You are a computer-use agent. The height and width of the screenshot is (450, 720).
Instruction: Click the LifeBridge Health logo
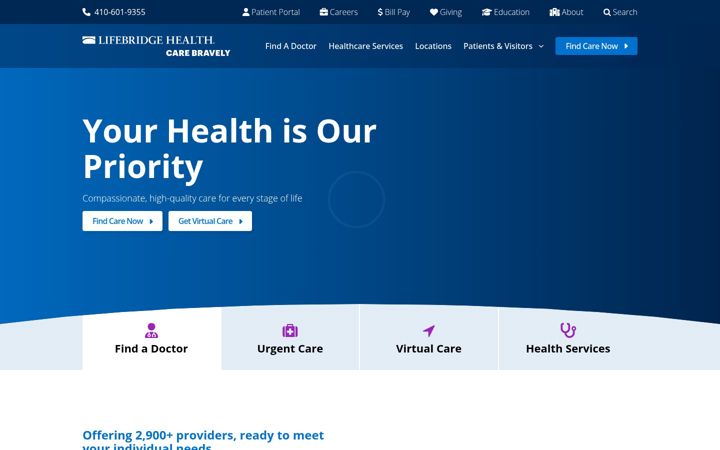[156, 46]
